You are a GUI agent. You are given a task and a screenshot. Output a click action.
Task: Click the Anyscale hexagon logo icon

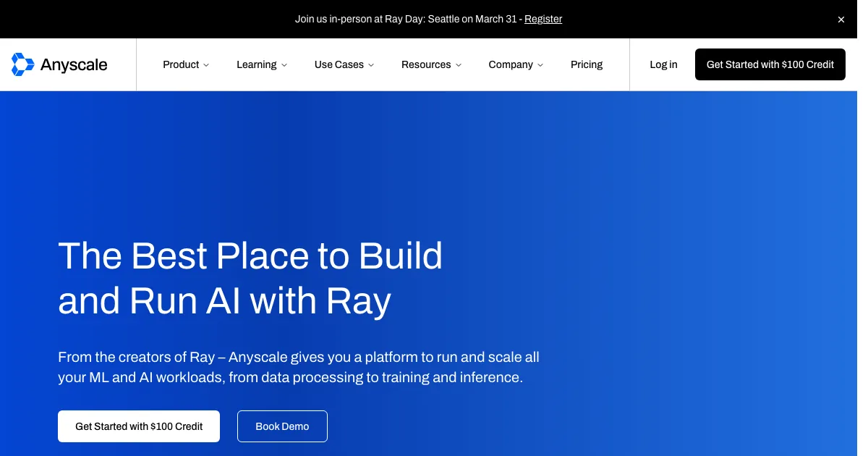(x=22, y=64)
